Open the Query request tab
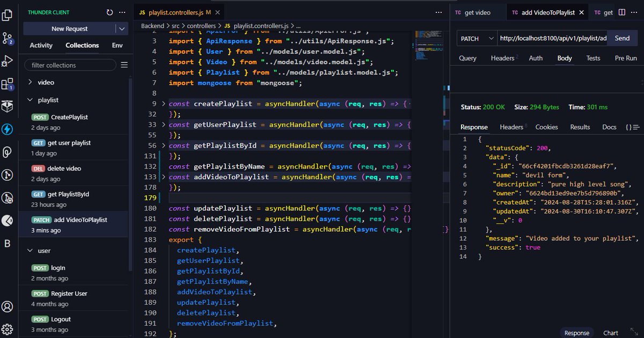 click(467, 58)
